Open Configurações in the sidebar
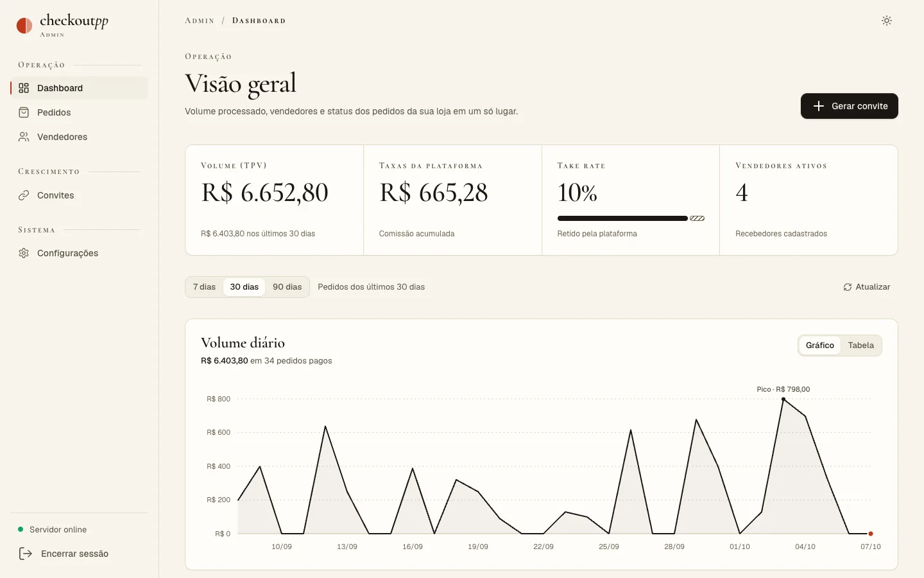Screen dimensions: 924x578 tap(79, 253)
